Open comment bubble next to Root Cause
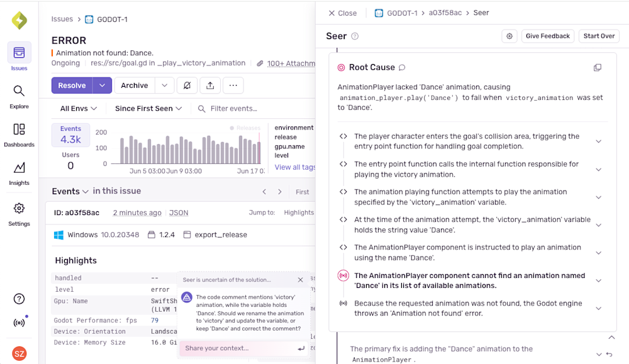 coord(402,67)
